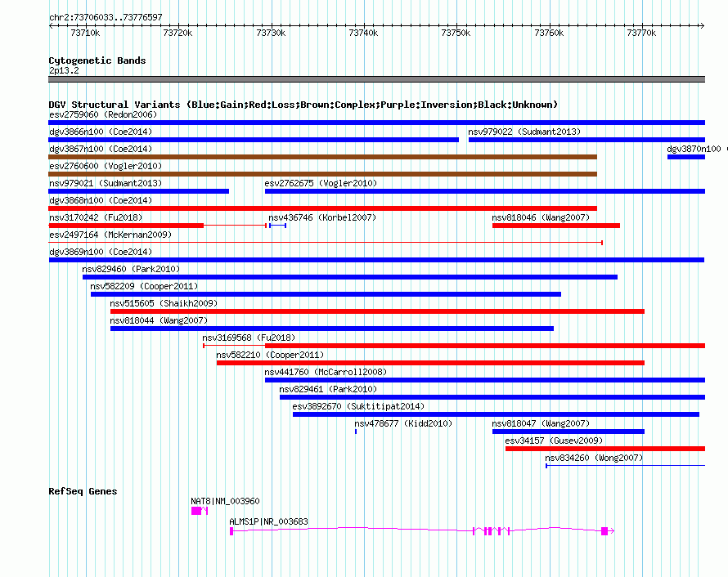728x577 pixels.
Task: Click the chr2:73706033..73776597 coordinates text
Action: click(x=106, y=17)
